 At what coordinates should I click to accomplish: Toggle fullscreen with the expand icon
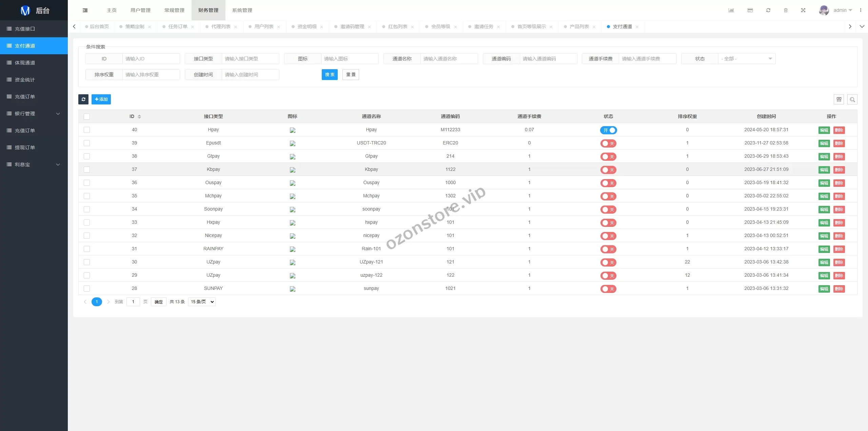click(x=803, y=10)
